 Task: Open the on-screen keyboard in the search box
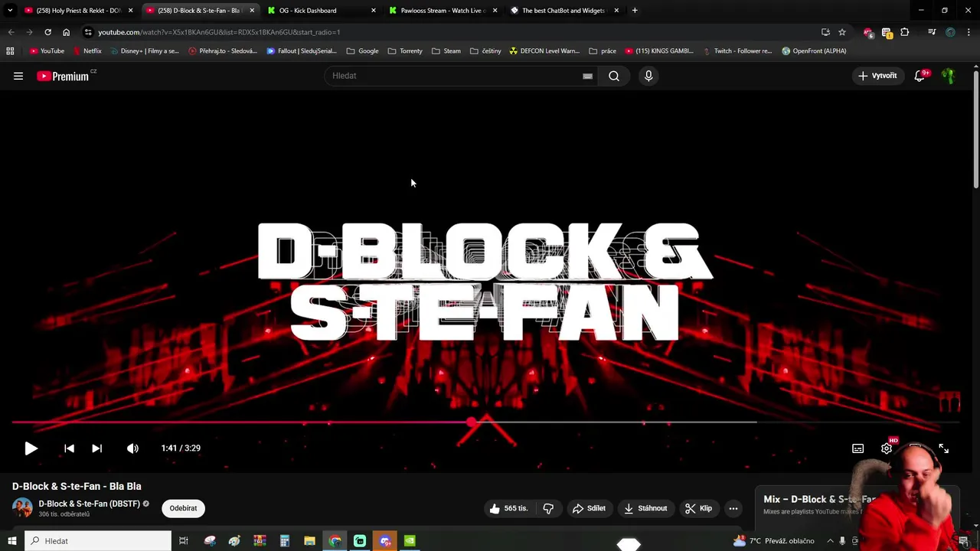pyautogui.click(x=587, y=76)
